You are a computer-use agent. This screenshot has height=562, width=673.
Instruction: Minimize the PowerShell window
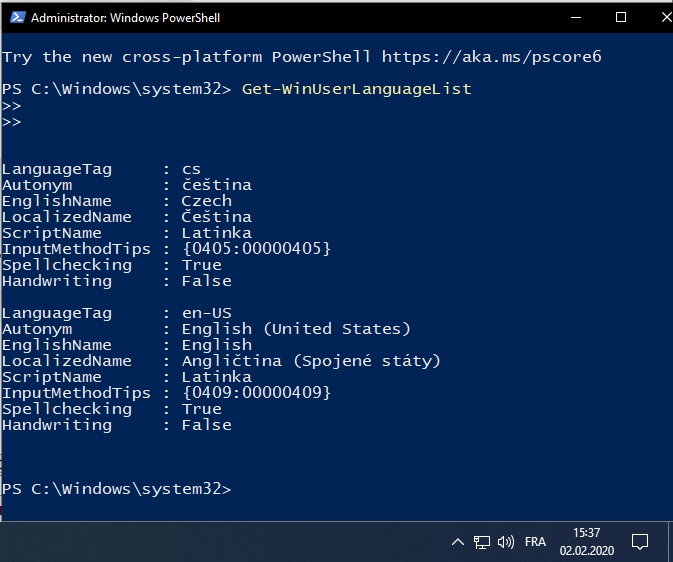[577, 17]
